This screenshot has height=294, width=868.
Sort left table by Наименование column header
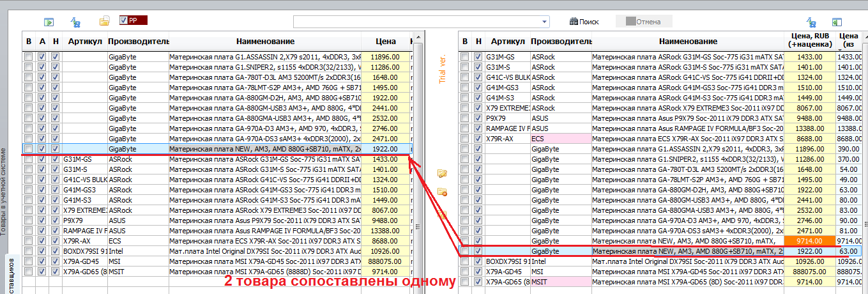[264, 42]
